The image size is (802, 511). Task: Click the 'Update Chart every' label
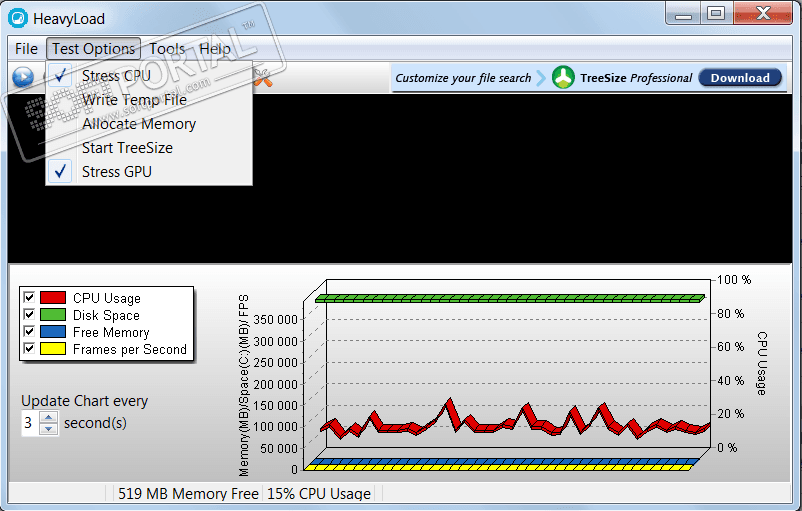[x=84, y=401]
